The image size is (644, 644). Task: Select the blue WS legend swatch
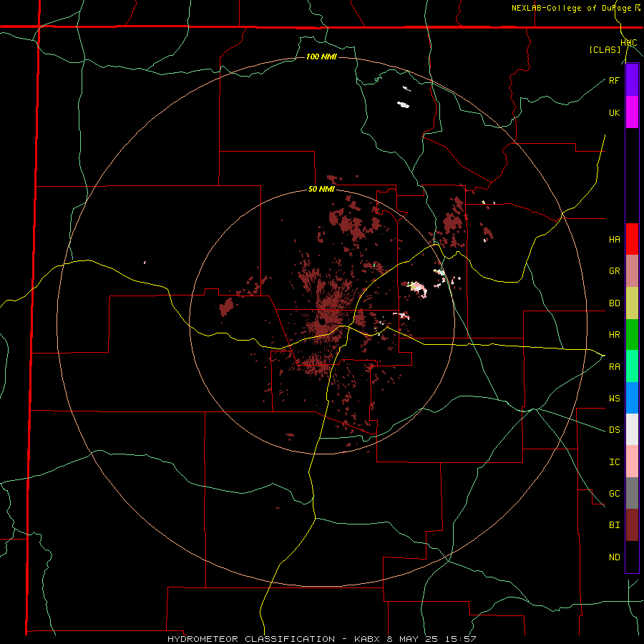tap(632, 398)
